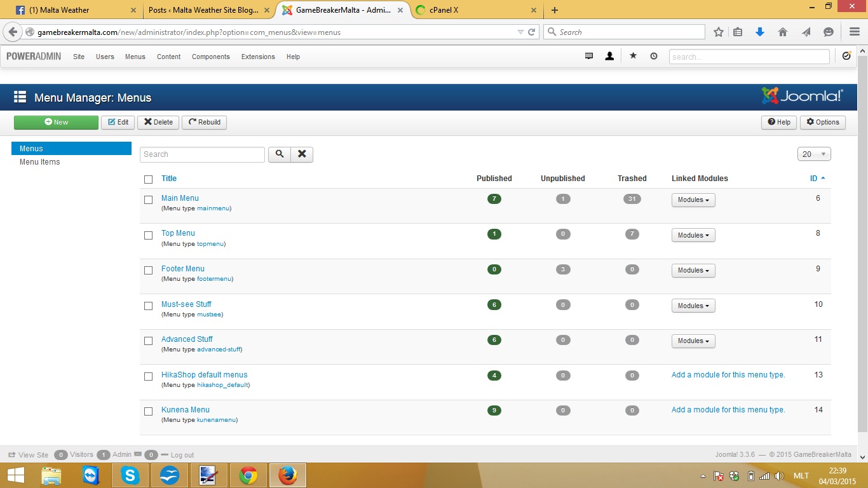868x488 pixels.
Task: Open File Explorer from the taskbar
Action: click(51, 475)
